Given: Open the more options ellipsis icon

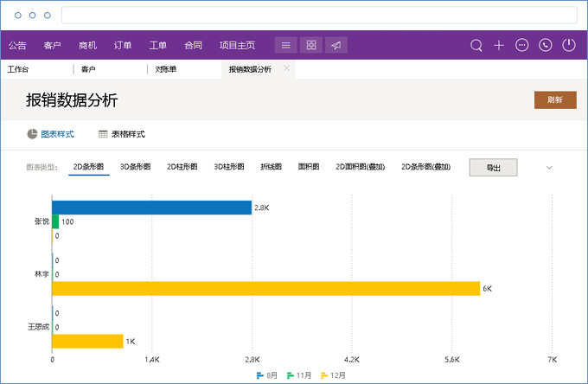Looking at the screenshot, I should pos(521,45).
